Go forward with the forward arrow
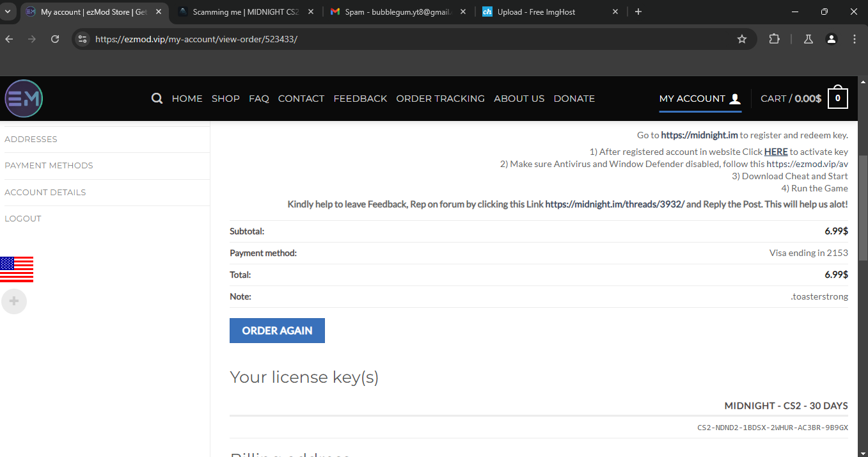This screenshot has width=868, height=457. tap(32, 39)
